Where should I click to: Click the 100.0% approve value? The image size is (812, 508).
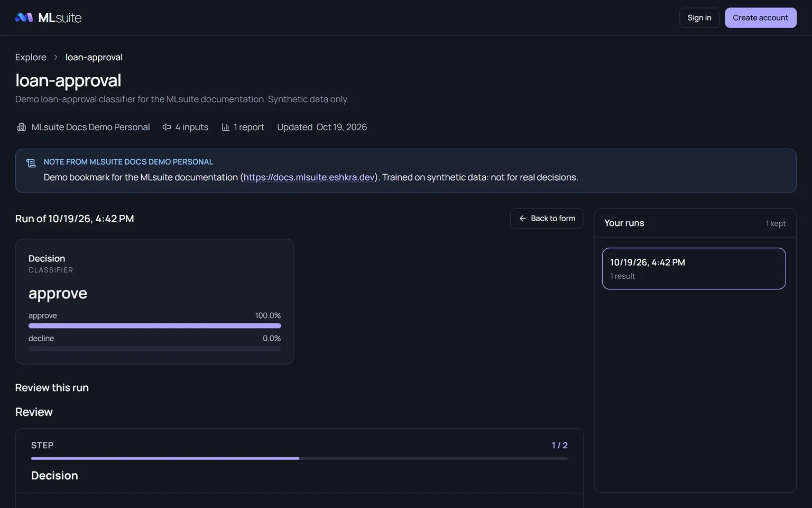pos(268,315)
